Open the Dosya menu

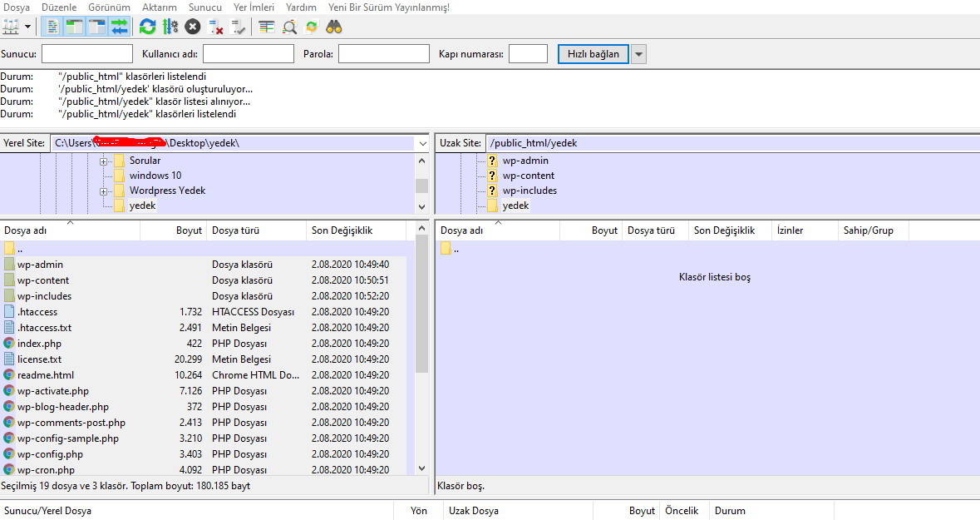pos(17,7)
